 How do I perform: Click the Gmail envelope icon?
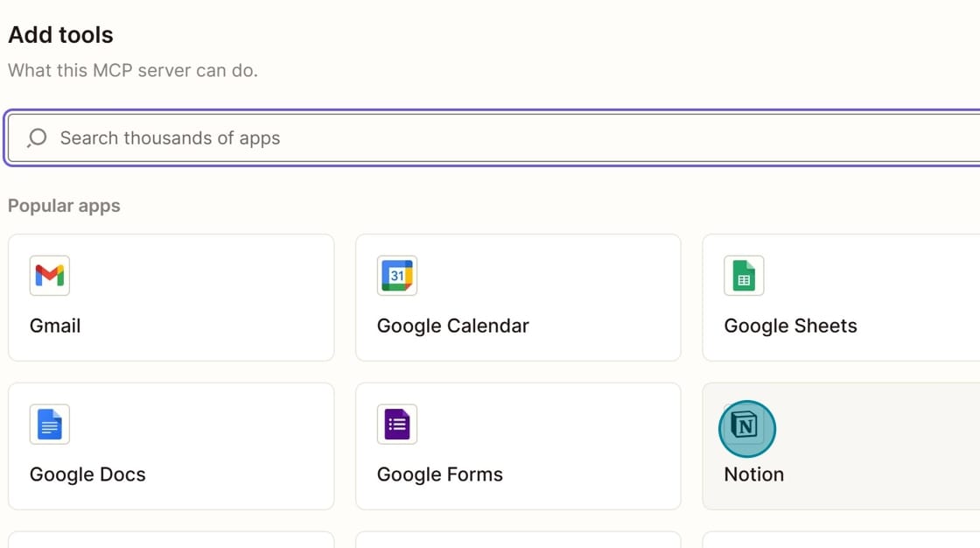pos(49,275)
